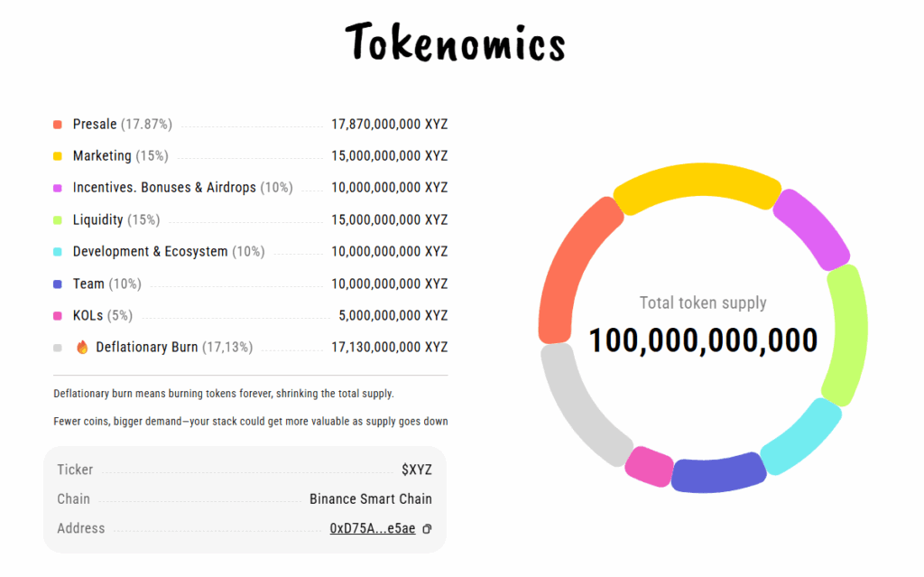
Task: Click the blue Team legend swatch
Action: click(x=58, y=284)
